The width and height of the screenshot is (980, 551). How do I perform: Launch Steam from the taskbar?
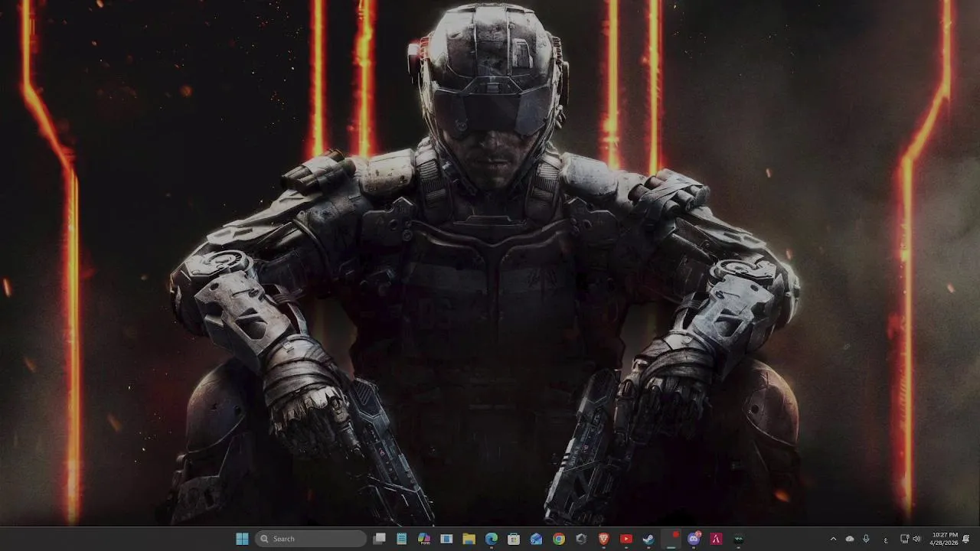click(648, 539)
